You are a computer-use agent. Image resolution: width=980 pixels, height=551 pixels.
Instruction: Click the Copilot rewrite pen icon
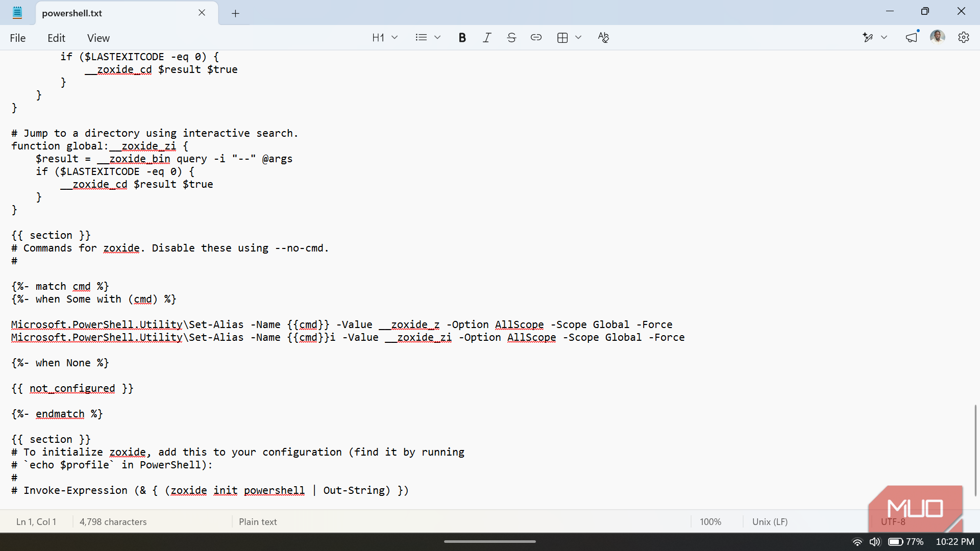(x=868, y=38)
